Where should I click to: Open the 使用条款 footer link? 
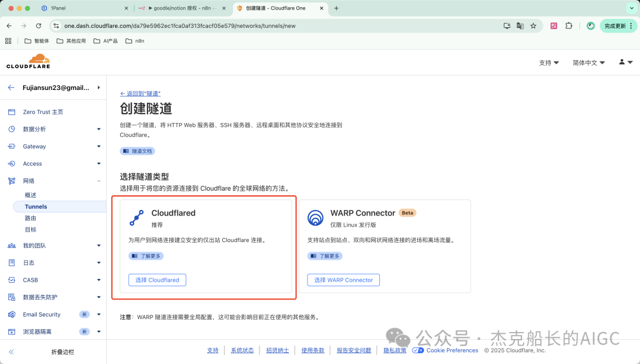pos(313,350)
